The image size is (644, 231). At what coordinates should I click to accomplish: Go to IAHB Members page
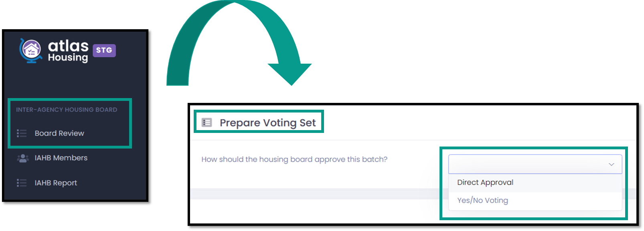(61, 158)
